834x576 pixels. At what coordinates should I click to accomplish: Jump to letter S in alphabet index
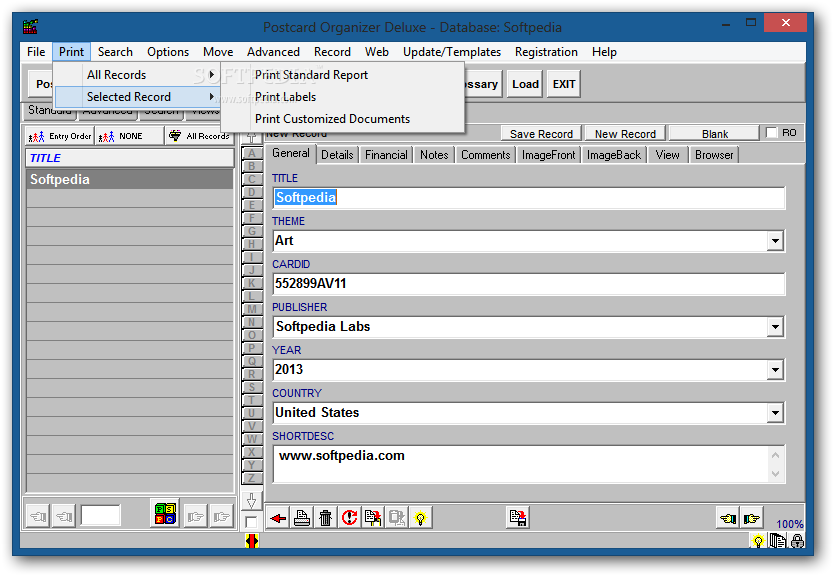click(x=252, y=387)
